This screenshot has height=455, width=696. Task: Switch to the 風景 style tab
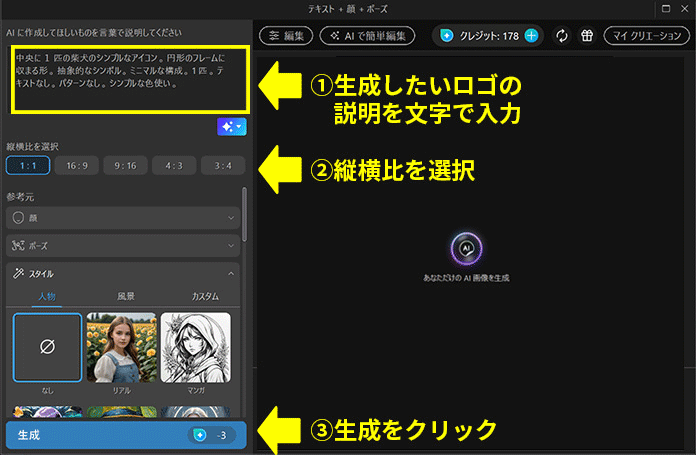(126, 296)
